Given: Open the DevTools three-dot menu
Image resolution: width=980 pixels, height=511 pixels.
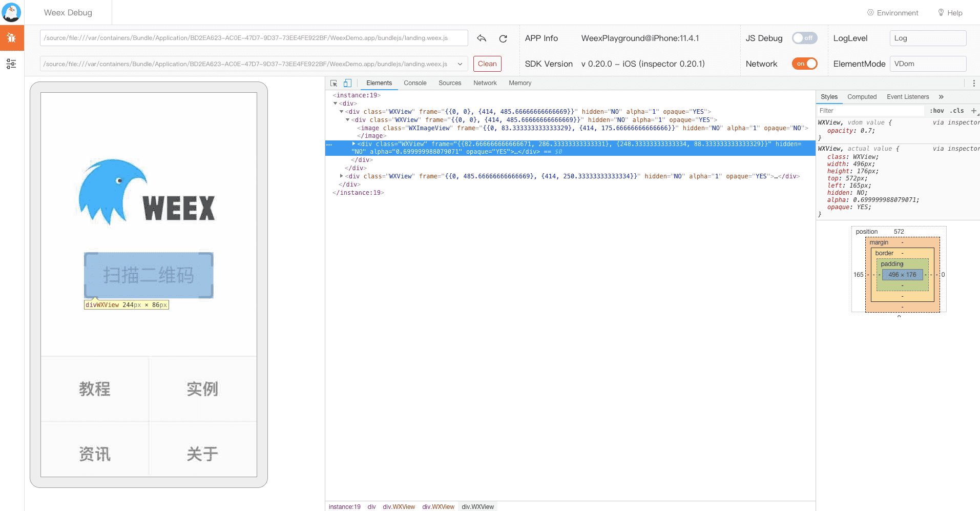Looking at the screenshot, I should 974,83.
